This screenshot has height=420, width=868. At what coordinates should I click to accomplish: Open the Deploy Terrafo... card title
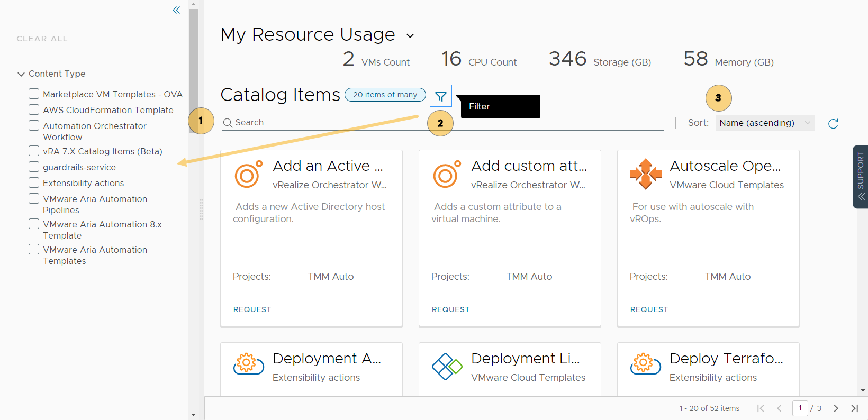click(726, 358)
